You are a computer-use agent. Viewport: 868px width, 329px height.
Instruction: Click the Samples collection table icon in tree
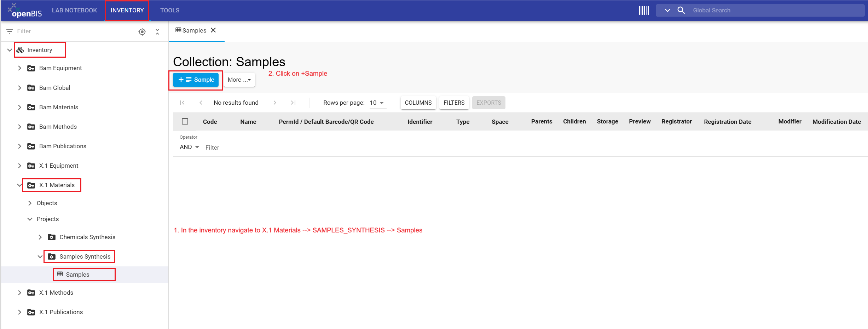coord(60,274)
